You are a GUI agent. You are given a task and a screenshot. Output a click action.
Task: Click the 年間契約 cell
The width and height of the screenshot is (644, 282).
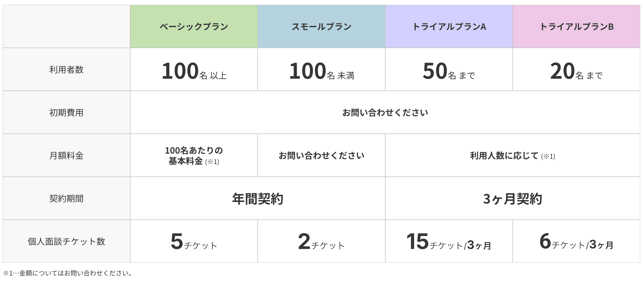[x=258, y=198]
